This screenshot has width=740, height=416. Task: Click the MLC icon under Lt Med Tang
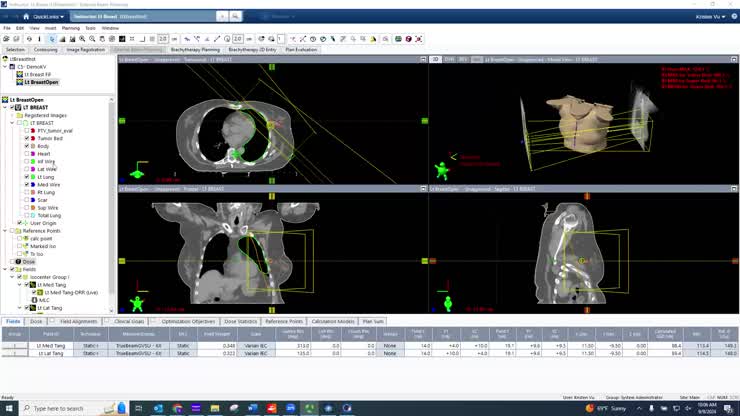(x=34, y=300)
